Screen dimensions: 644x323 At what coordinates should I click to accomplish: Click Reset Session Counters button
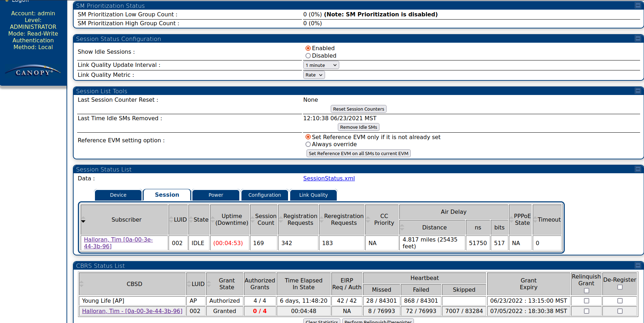click(358, 109)
